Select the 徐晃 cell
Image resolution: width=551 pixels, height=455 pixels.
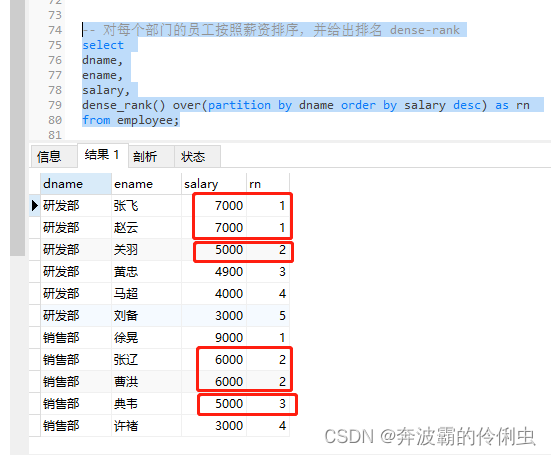(147, 338)
